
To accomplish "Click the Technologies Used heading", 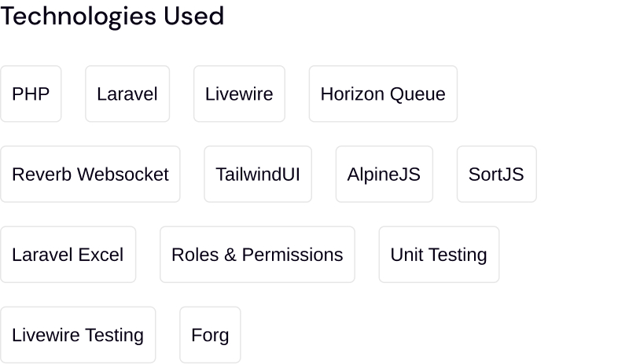I will coord(112,16).
